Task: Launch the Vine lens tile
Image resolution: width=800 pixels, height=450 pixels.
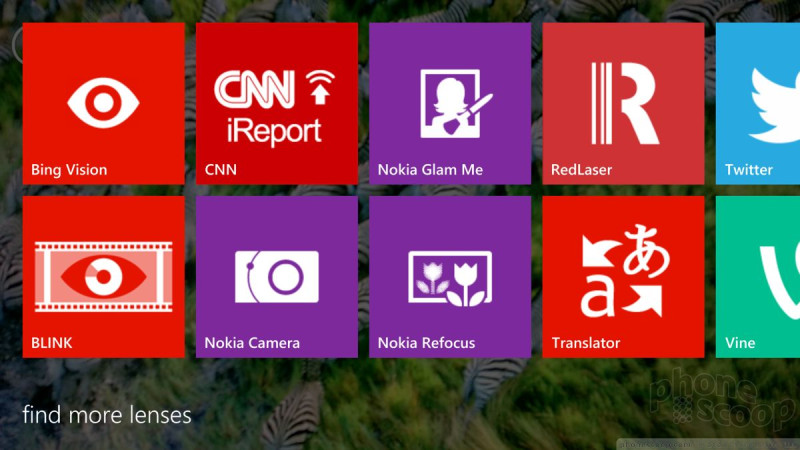Action: pyautogui.click(x=758, y=277)
